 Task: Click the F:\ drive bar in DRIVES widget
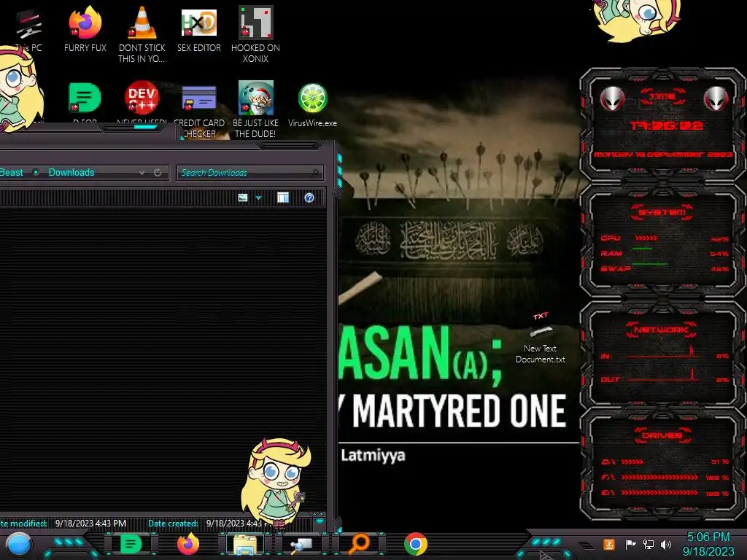(x=659, y=477)
